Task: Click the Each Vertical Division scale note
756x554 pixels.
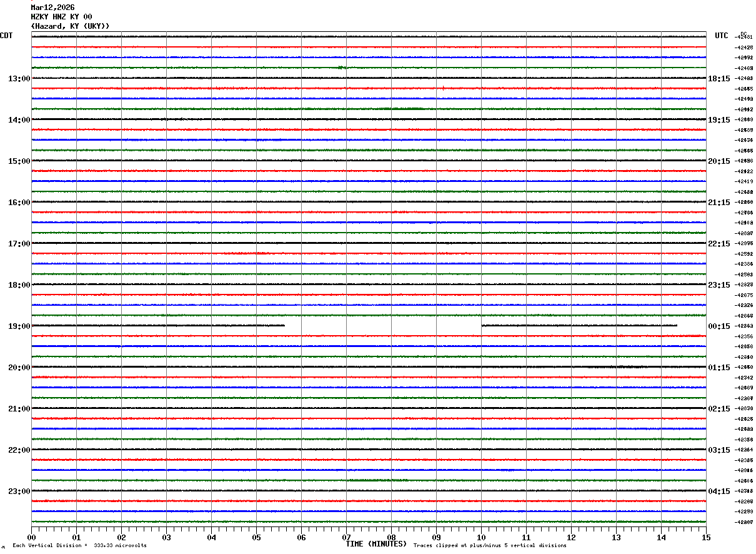Action: pos(79,546)
